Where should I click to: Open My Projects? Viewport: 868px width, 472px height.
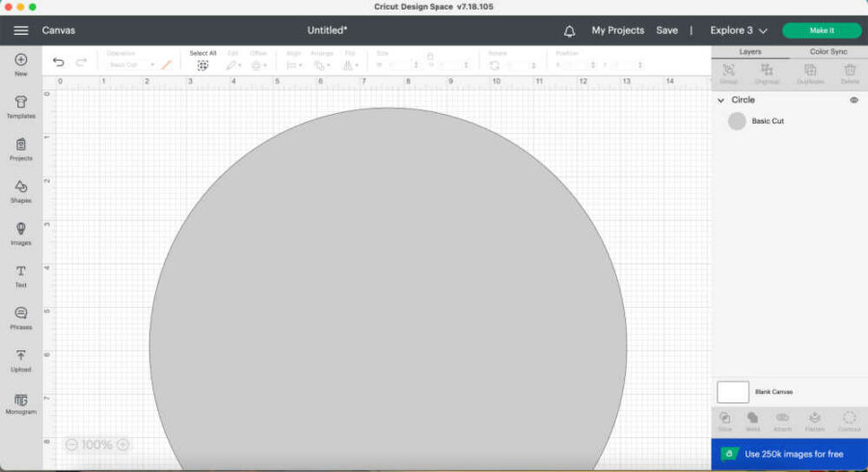point(617,31)
